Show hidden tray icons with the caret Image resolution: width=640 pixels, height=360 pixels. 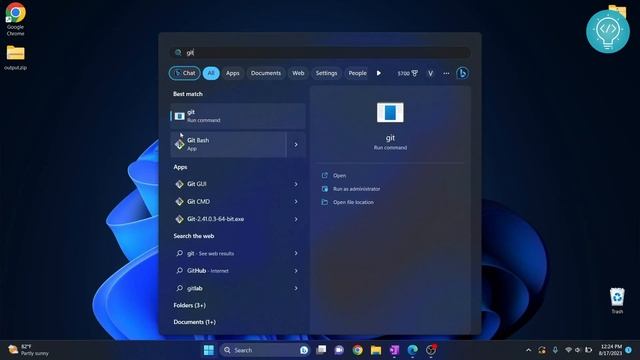[x=529, y=350]
